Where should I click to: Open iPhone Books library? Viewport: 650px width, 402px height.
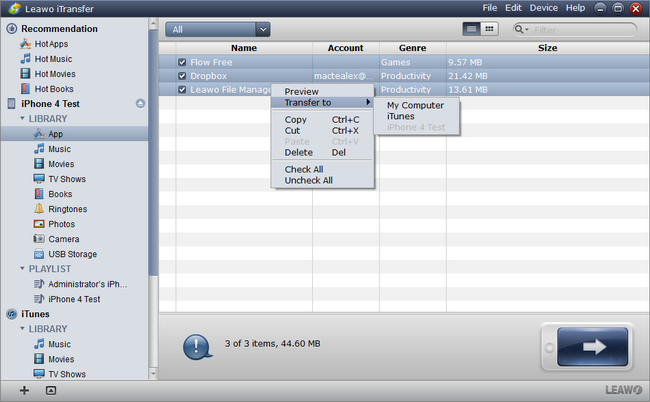coord(53,194)
